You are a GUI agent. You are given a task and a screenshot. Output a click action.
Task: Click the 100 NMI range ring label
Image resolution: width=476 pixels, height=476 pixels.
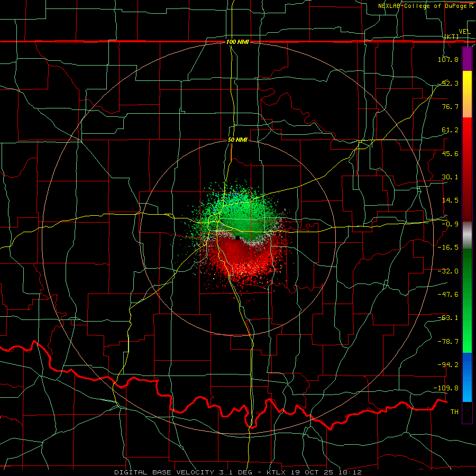tap(237, 42)
